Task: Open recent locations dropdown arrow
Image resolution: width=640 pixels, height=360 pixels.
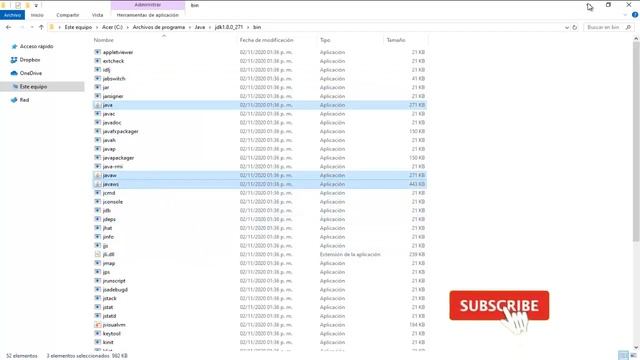Action: click(x=32, y=27)
